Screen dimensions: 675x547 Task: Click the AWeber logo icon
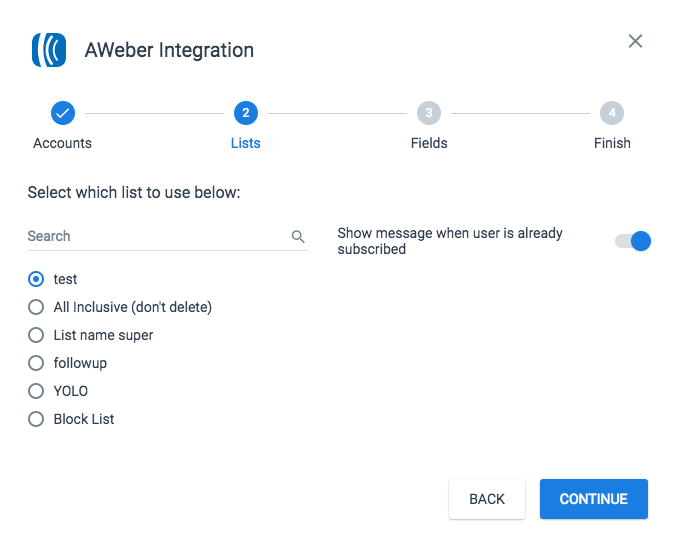(x=49, y=50)
